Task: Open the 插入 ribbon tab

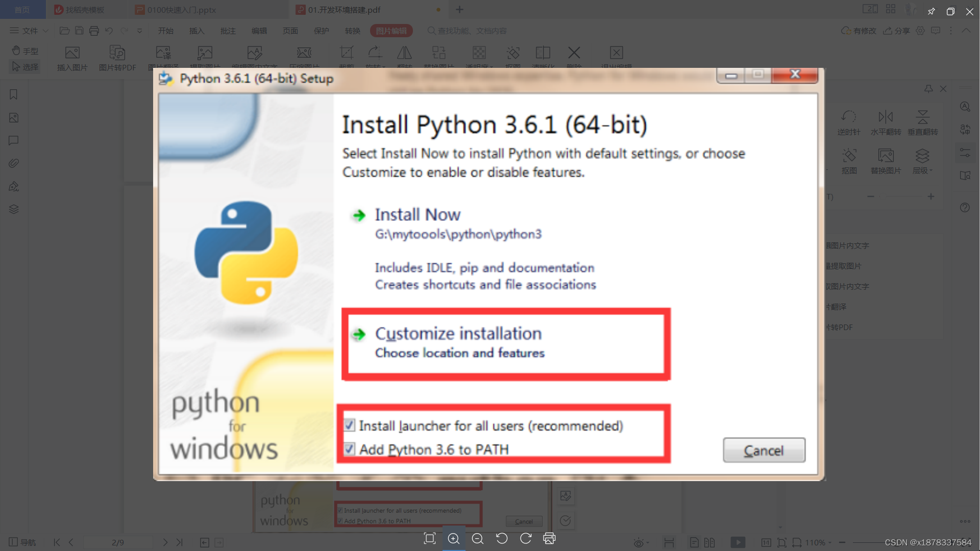Action: point(197,31)
